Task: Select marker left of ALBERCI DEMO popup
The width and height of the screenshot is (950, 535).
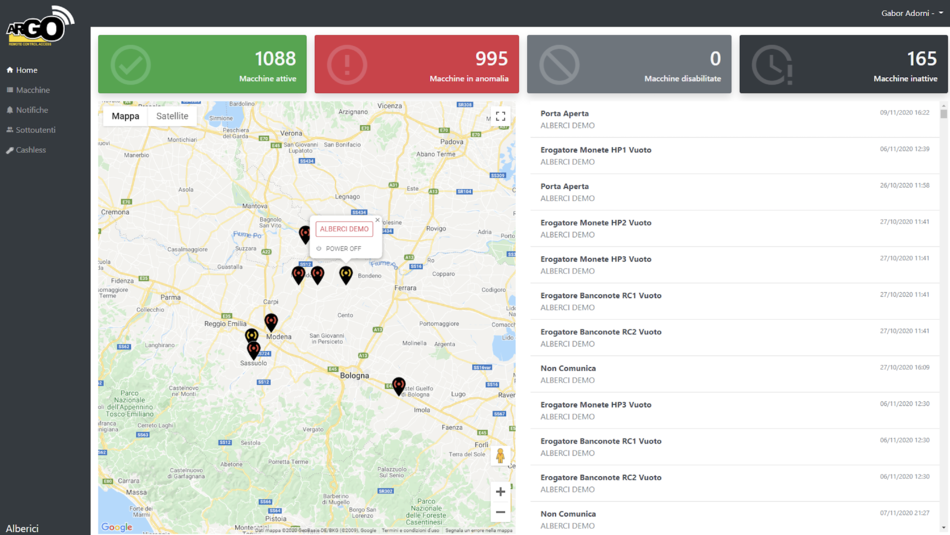Action: pyautogui.click(x=305, y=234)
